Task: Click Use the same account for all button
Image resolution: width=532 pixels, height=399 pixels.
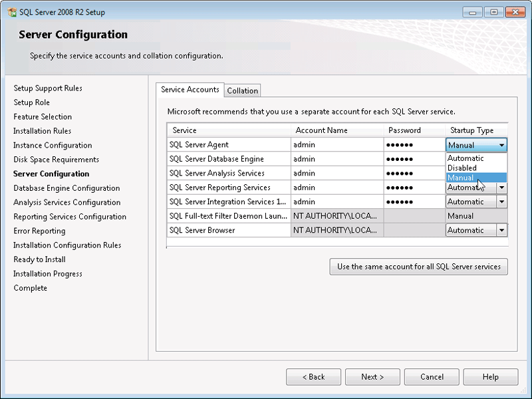Action: click(x=418, y=267)
